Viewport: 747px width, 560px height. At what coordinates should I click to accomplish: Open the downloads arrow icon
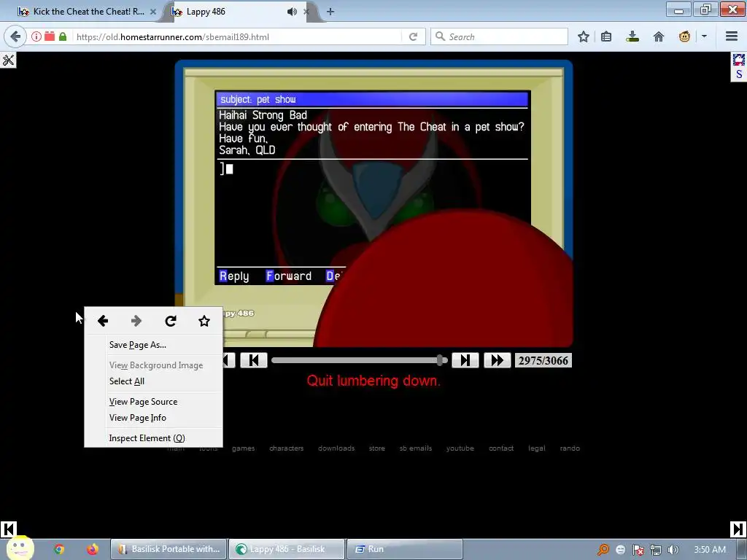click(632, 36)
